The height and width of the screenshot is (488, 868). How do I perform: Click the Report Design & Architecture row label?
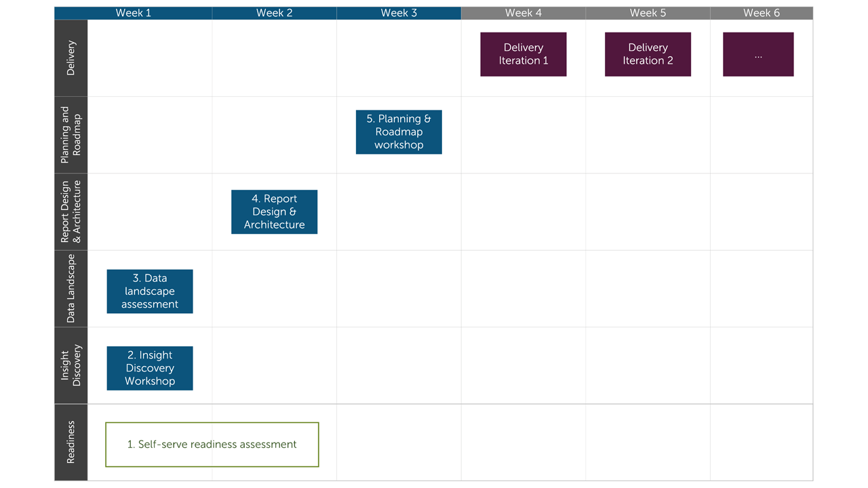pyautogui.click(x=71, y=211)
